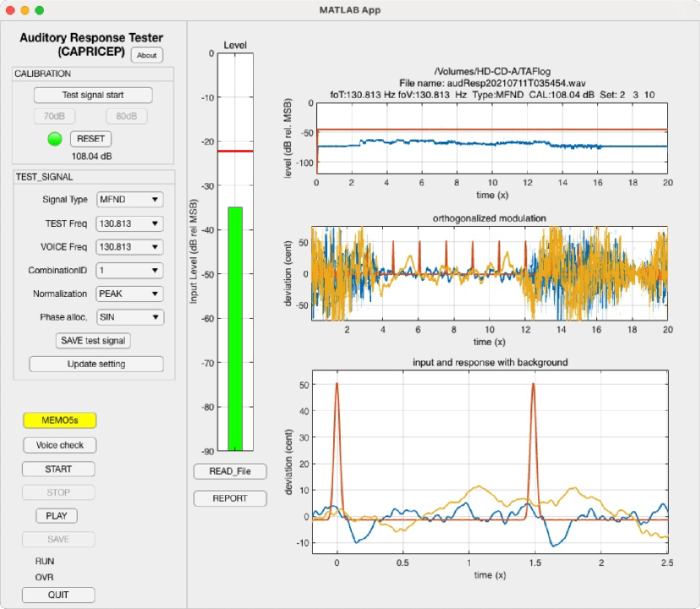Image resolution: width=700 pixels, height=609 pixels.
Task: Click Update setting button
Action: click(x=96, y=364)
